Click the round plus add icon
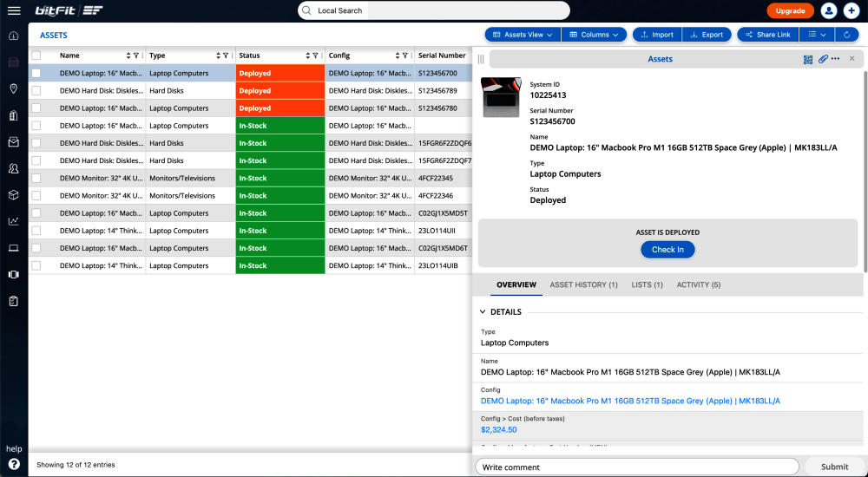This screenshot has width=868, height=477. click(x=852, y=10)
